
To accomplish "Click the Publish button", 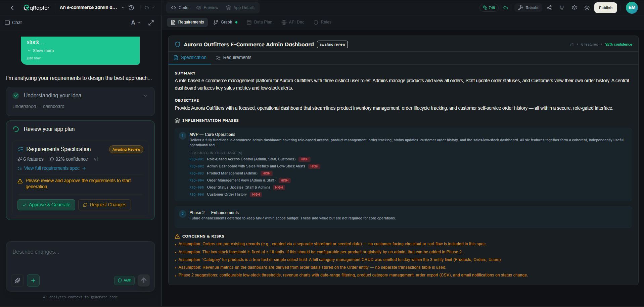I will click(x=606, y=8).
